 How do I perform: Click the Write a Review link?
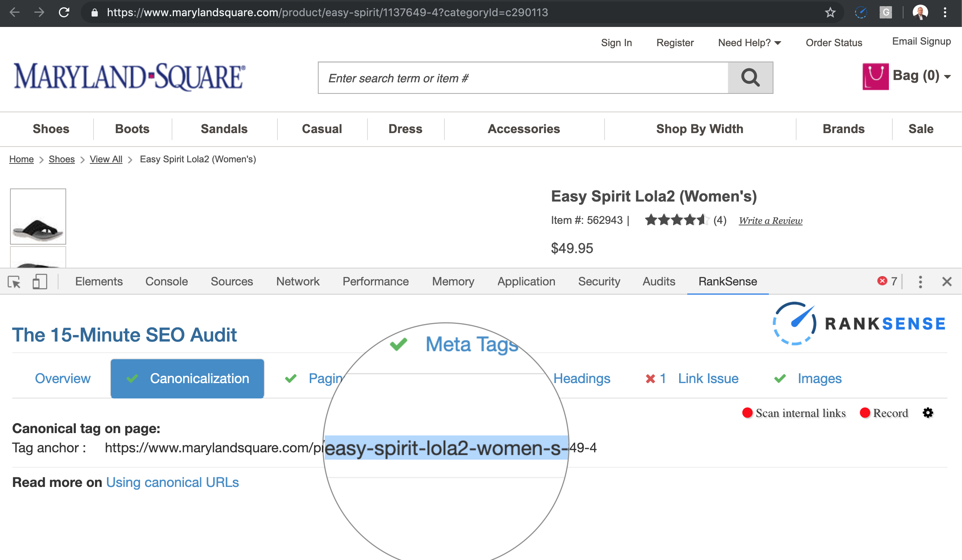[770, 221]
